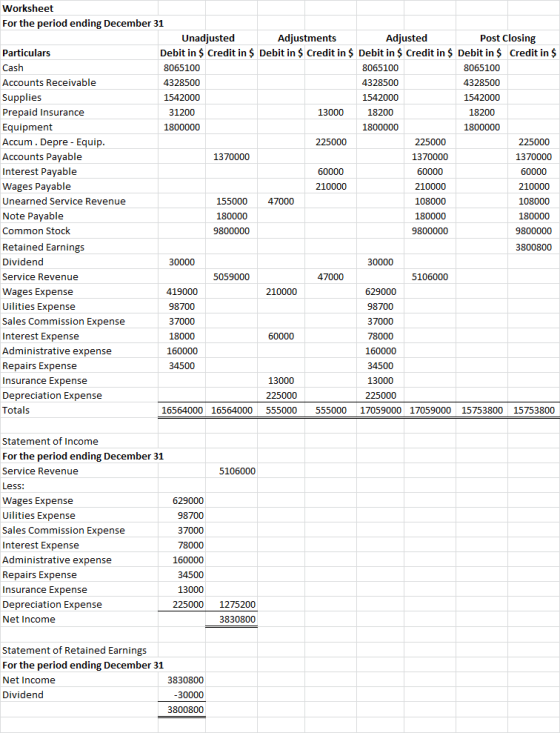
Task: Select the Cash unadjusted debit cell 8065100
Action: pos(182,68)
